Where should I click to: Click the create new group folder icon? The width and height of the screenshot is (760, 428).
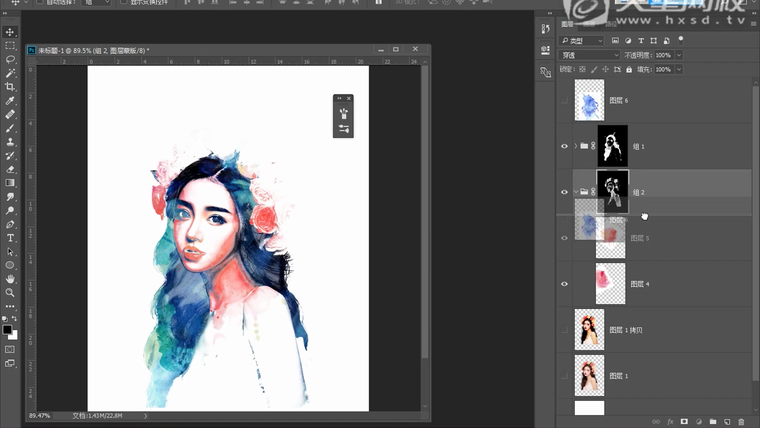tap(713, 421)
